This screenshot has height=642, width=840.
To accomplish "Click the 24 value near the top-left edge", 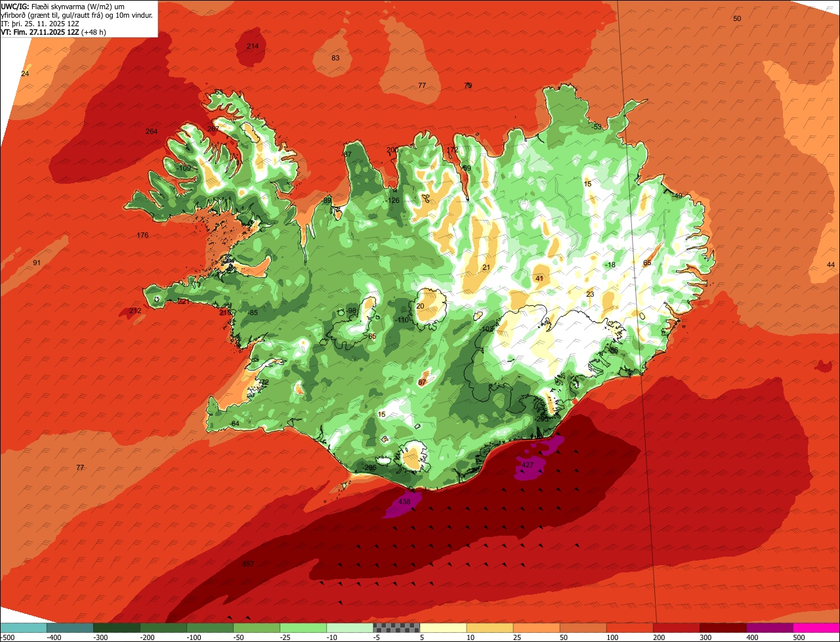I will click(25, 74).
